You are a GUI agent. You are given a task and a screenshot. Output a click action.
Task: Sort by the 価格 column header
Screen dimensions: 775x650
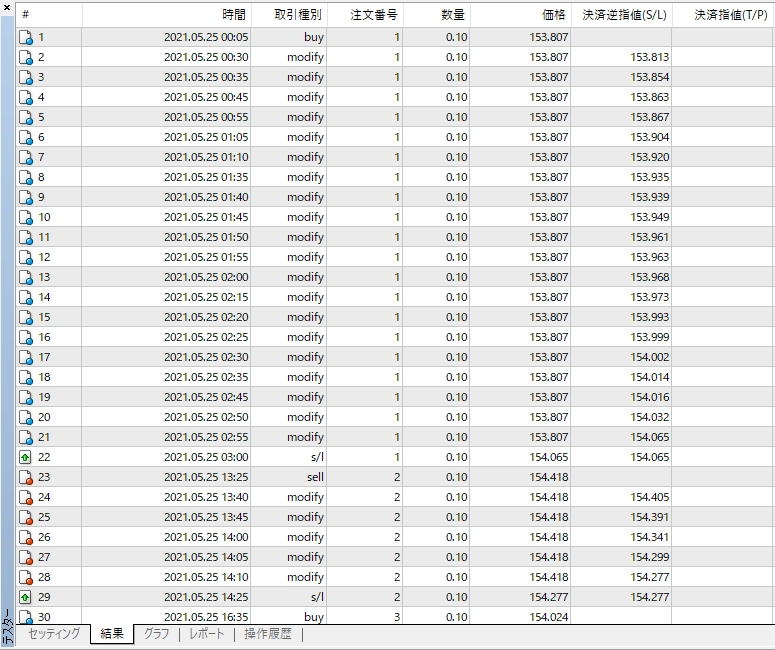(x=520, y=15)
